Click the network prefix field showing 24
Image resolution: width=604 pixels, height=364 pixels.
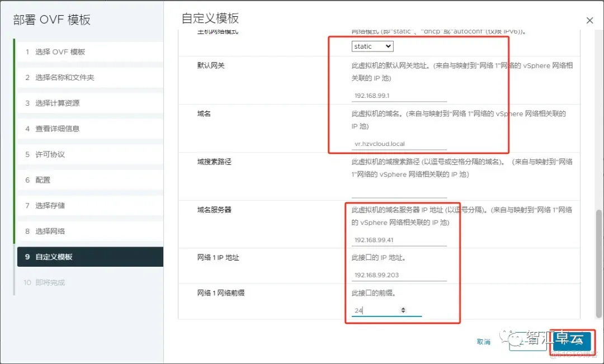coord(386,310)
